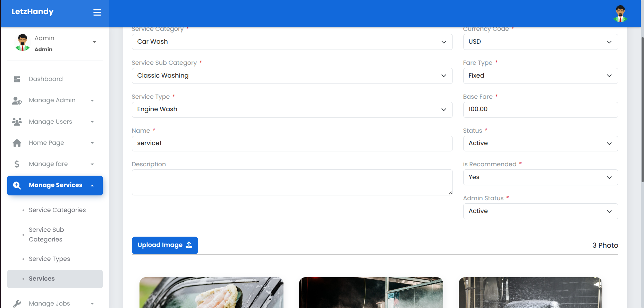The width and height of the screenshot is (644, 308).
Task: Open the Service Type dropdown showing Engine Wash
Action: [x=292, y=110]
